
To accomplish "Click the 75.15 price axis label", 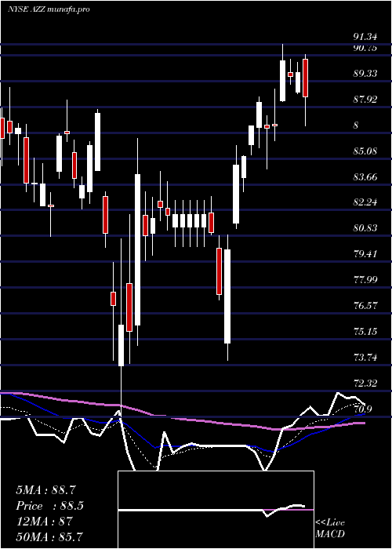I will point(365,332).
